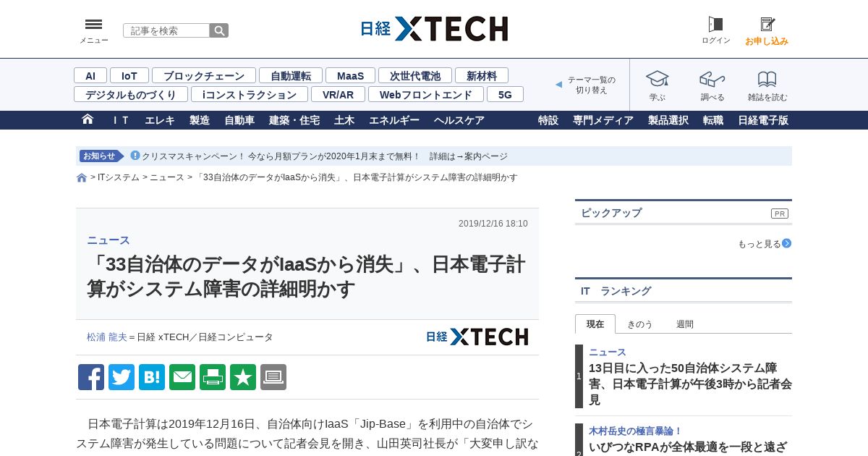Select the IoT theme tag
This screenshot has height=456, width=868.
[x=129, y=75]
